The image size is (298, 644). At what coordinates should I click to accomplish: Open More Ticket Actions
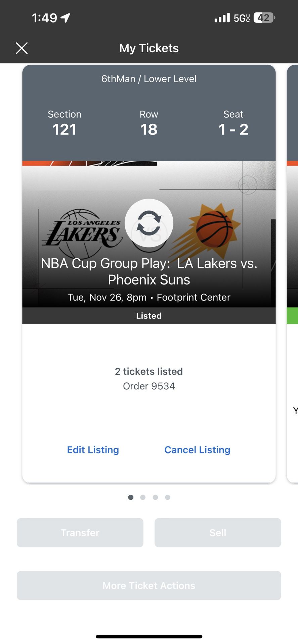(x=149, y=586)
